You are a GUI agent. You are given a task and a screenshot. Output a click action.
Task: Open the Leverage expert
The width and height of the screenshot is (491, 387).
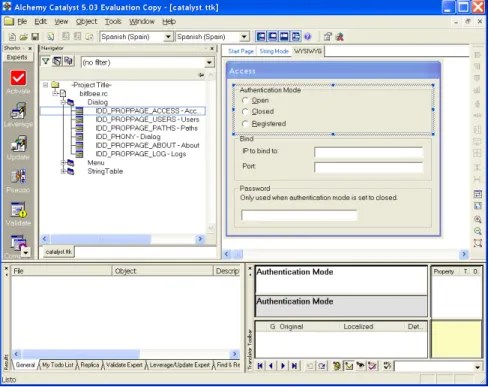(18, 111)
